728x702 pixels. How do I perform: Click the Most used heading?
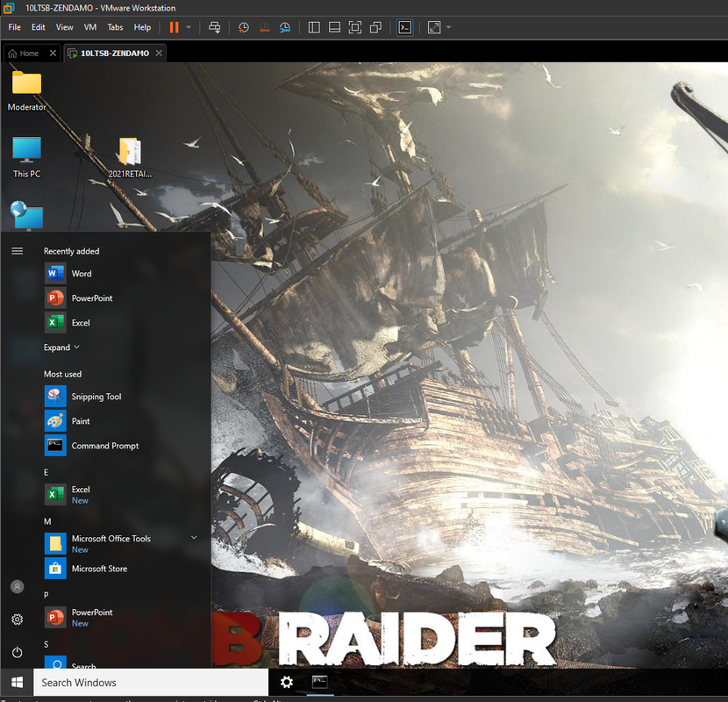click(x=62, y=374)
